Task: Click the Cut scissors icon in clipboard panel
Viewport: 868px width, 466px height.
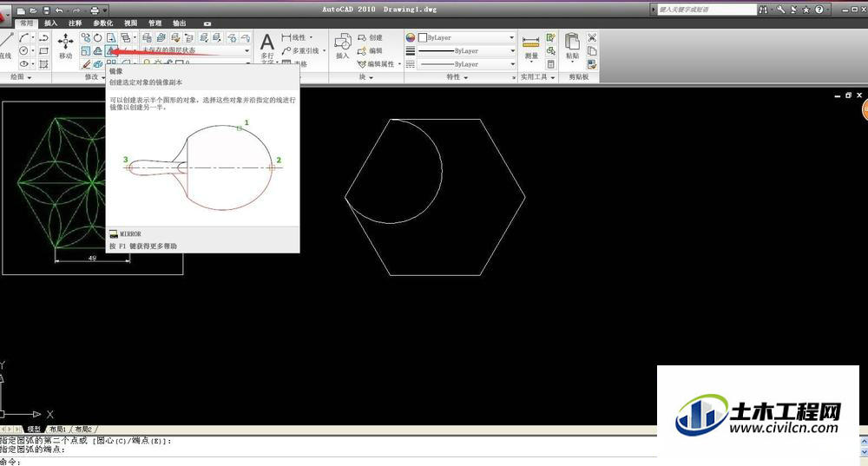Action: click(592, 37)
